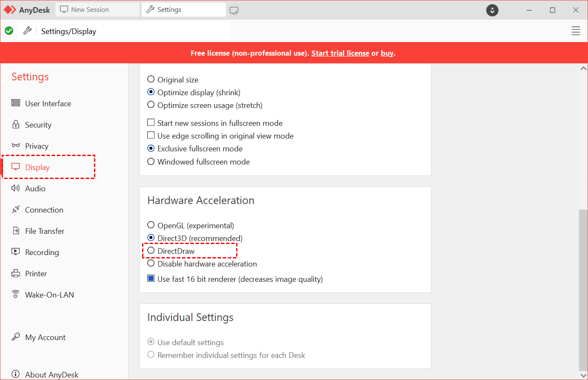Click the My Account key icon
Viewport: 588px width, 380px height.
[x=16, y=337]
